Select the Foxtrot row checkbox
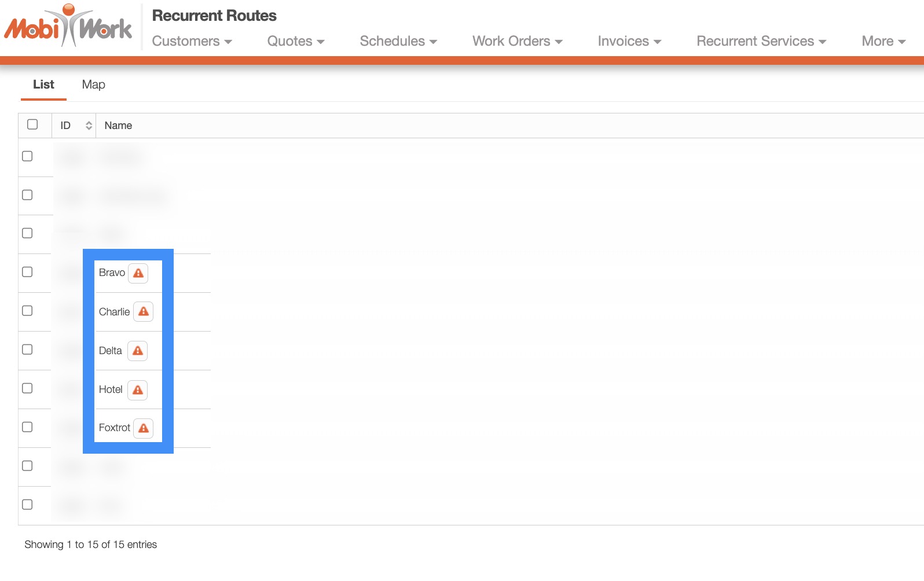Screen dimensions: 924x581 pyautogui.click(x=27, y=427)
